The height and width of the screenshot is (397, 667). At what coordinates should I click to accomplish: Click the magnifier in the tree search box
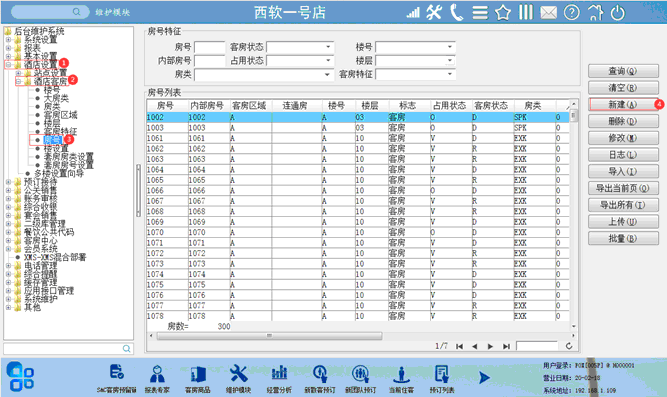click(x=126, y=348)
